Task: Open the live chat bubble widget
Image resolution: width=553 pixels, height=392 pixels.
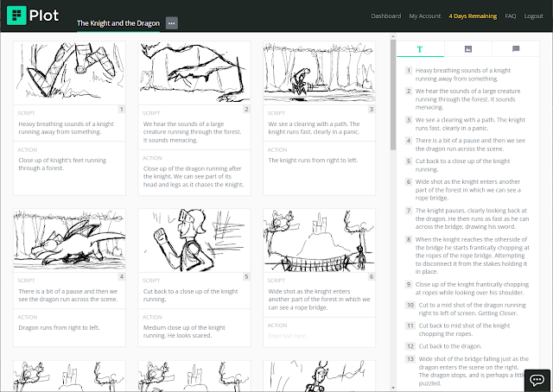Action: click(x=537, y=380)
